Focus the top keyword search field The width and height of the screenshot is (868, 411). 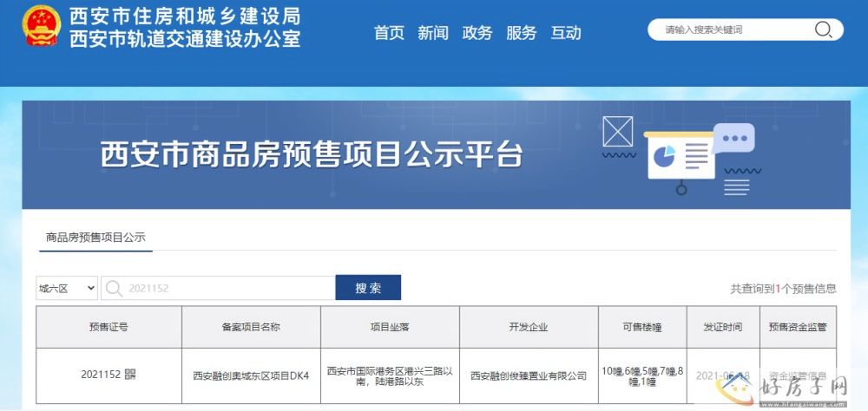tap(733, 29)
